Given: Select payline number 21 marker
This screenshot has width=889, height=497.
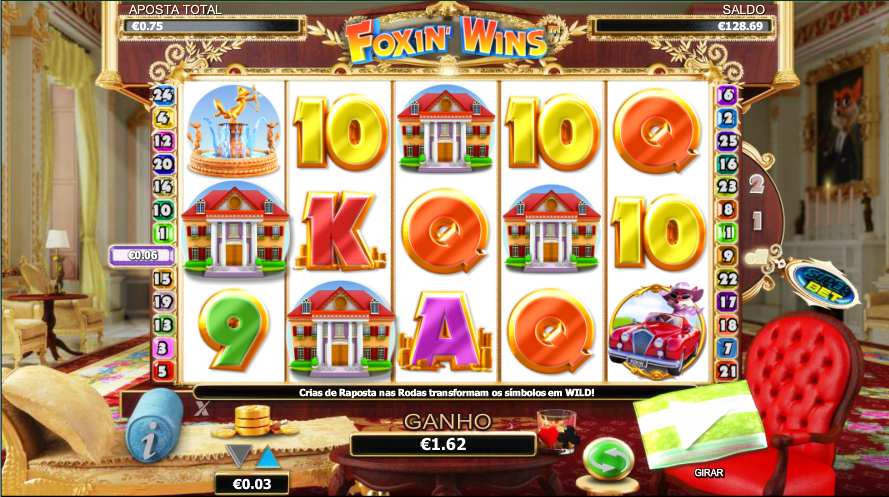Looking at the screenshot, I should point(727,371).
